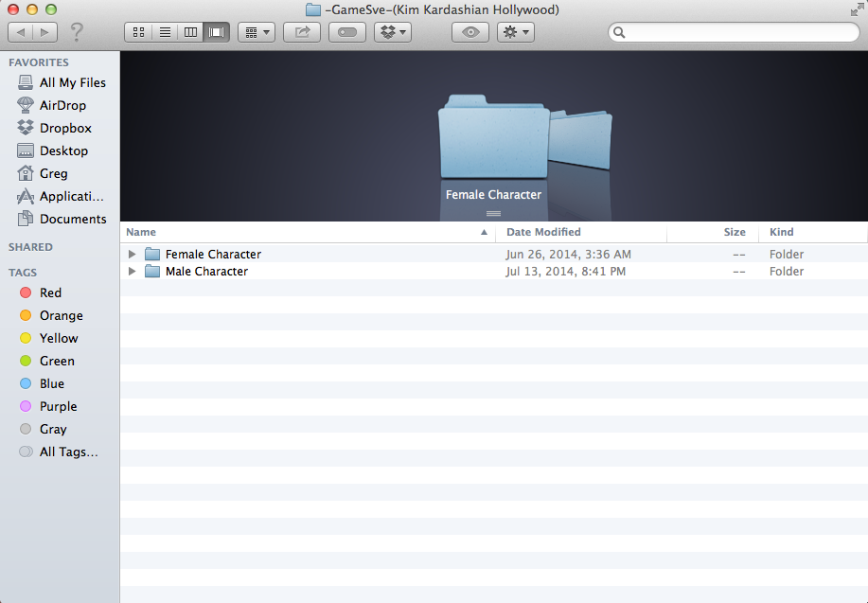The image size is (868, 603).
Task: Expand the Female Character folder triangle
Action: pos(132,254)
